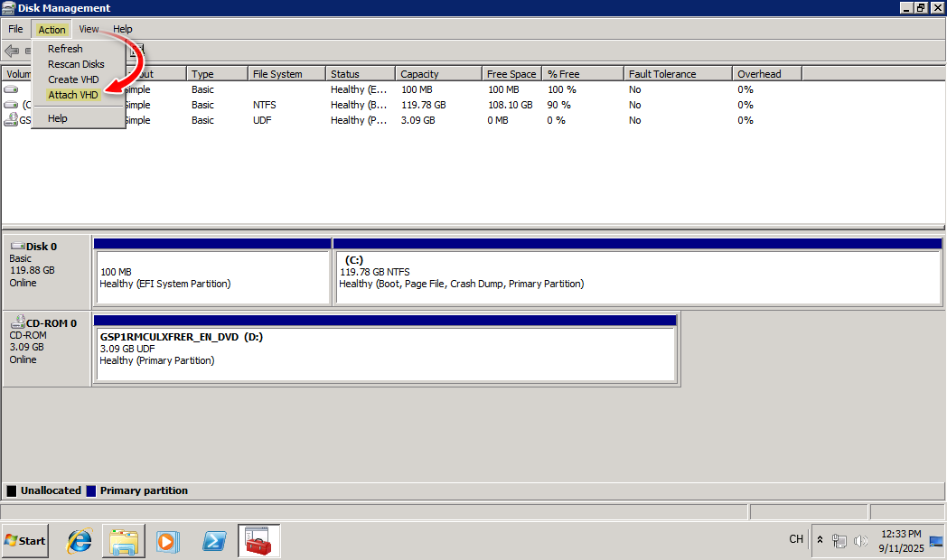This screenshot has width=947, height=560.
Task: Open Windows Explorer from the taskbar
Action: tap(124, 540)
